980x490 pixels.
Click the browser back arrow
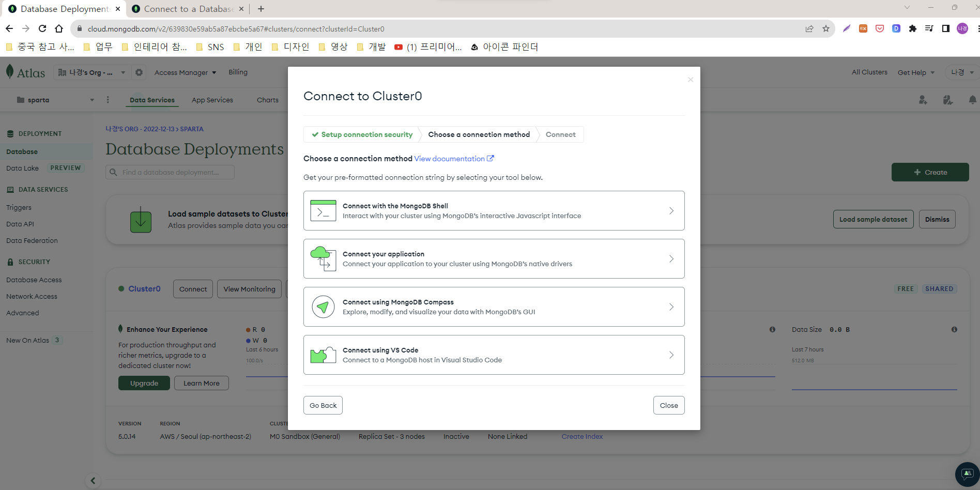pyautogui.click(x=9, y=28)
